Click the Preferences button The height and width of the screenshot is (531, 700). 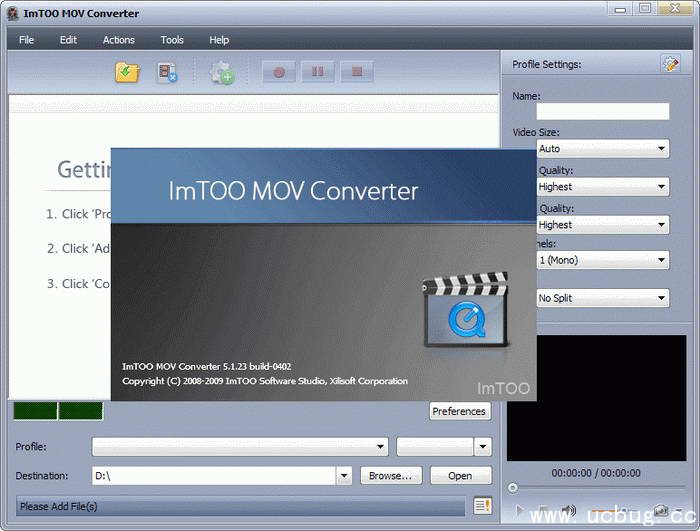(459, 411)
